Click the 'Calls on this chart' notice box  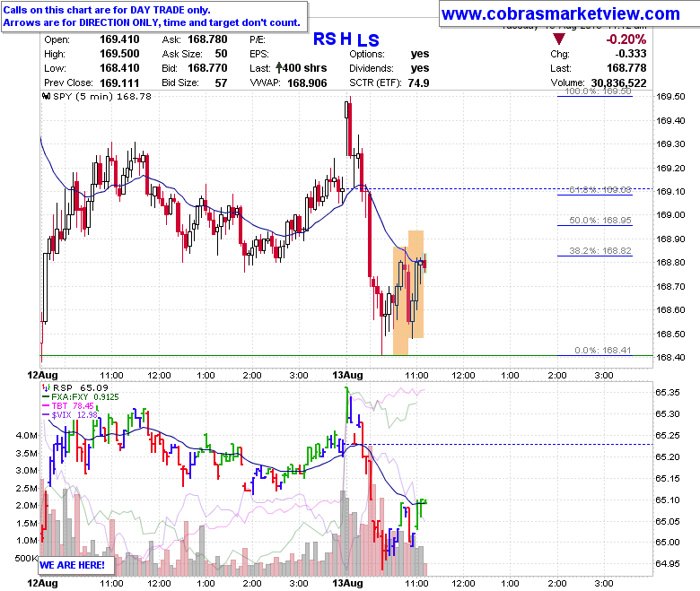click(154, 16)
